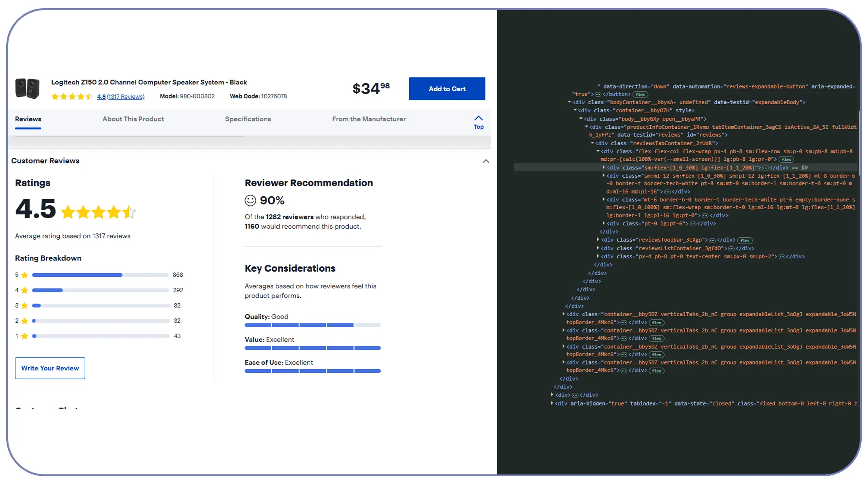Expand the pt-0 lg:pt-6 div node
The height and width of the screenshot is (484, 868).
[x=604, y=223]
